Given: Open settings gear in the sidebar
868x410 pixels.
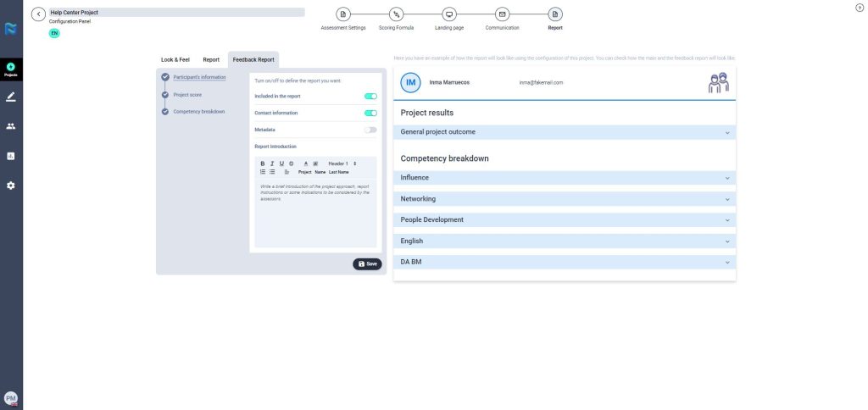Looking at the screenshot, I should point(11,186).
